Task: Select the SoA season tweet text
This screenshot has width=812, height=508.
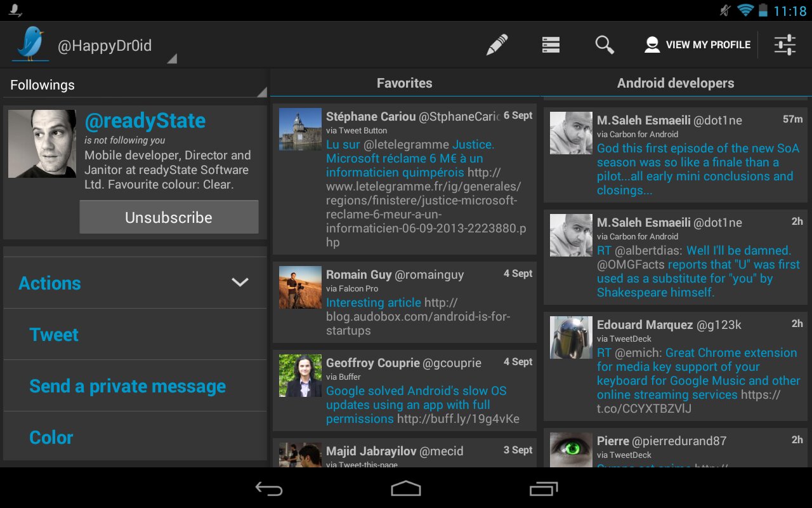Action: [698, 170]
